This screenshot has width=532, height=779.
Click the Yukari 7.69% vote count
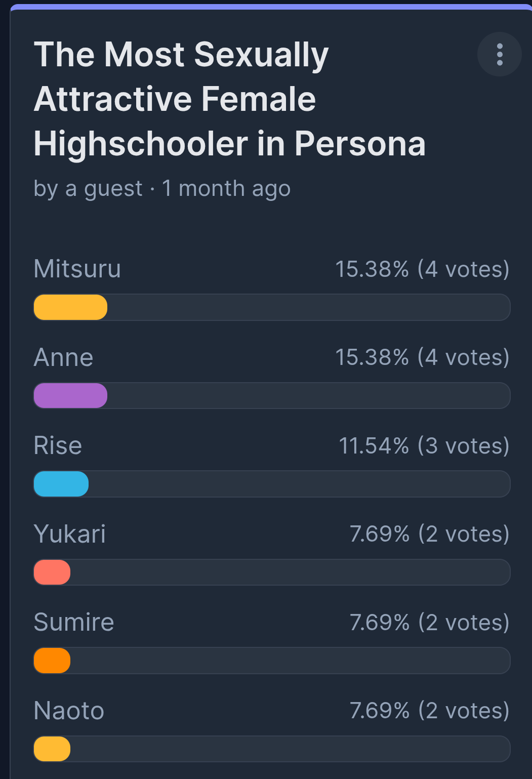click(x=429, y=534)
